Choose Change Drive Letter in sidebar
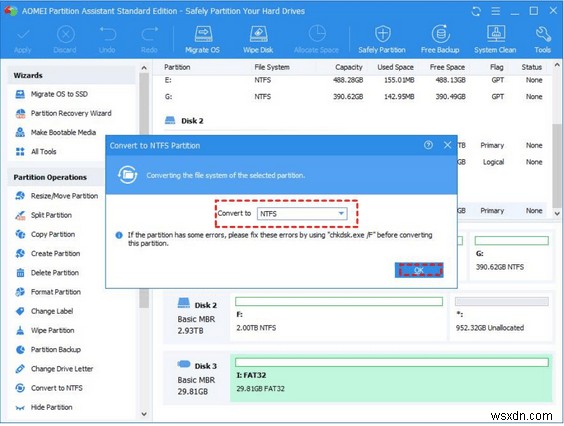The height and width of the screenshot is (426, 564). click(54, 369)
